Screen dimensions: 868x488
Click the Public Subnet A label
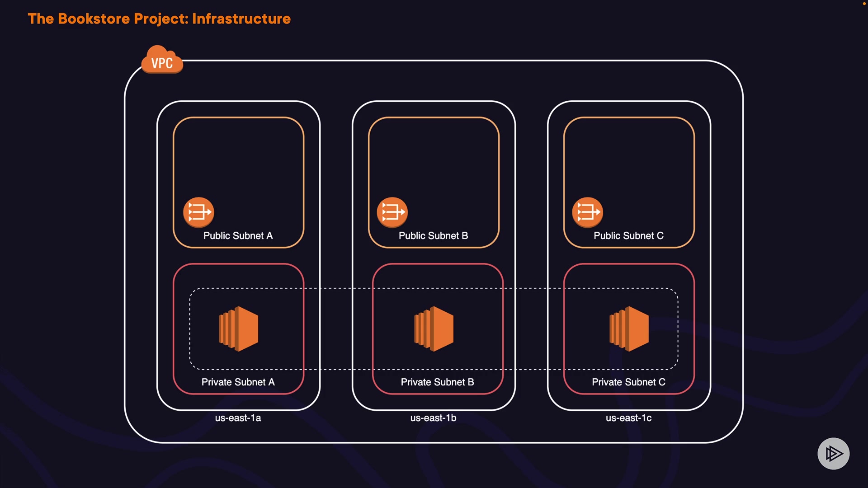point(238,236)
